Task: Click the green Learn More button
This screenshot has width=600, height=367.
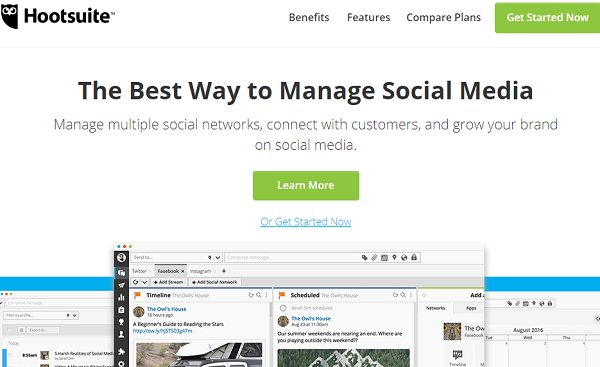Action: [x=306, y=186]
